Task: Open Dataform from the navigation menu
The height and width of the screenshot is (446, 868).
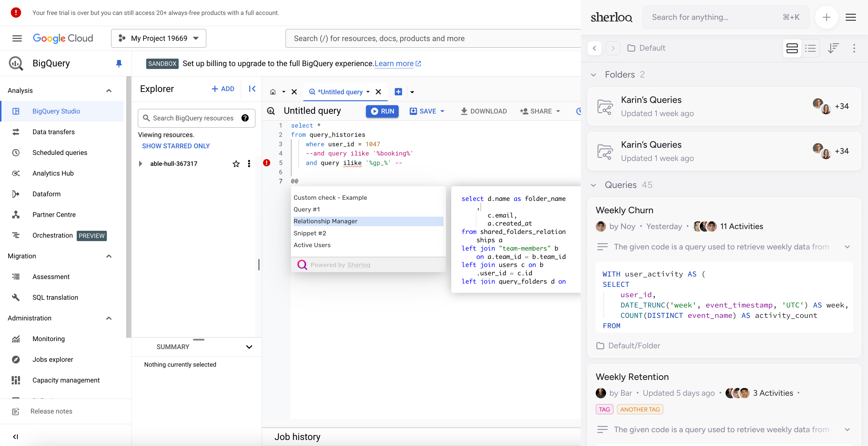Action: tap(47, 194)
